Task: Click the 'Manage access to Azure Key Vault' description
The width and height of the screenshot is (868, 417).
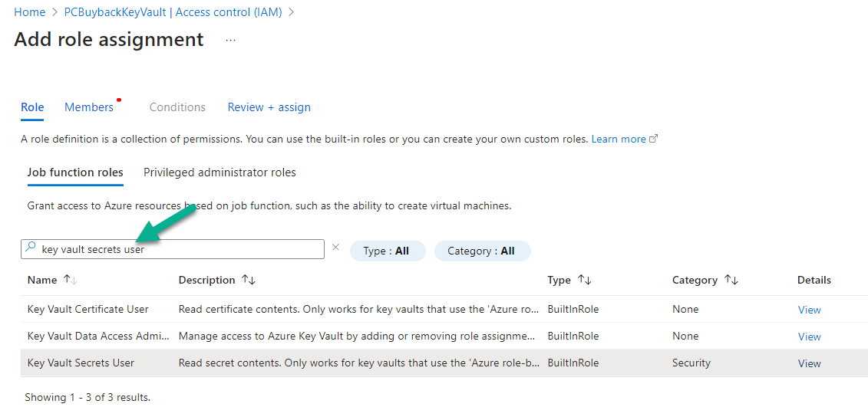Action: tap(357, 336)
